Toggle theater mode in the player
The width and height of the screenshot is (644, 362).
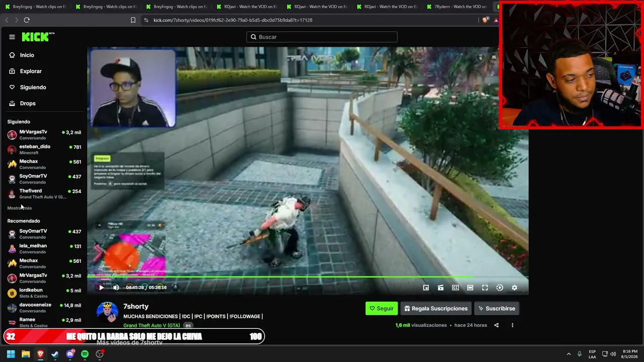470,288
